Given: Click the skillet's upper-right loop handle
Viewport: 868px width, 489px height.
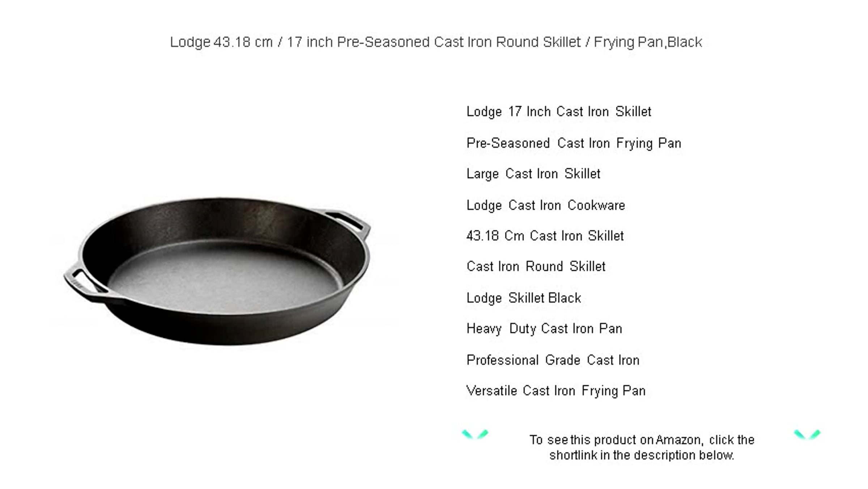Looking at the screenshot, I should (x=347, y=222).
